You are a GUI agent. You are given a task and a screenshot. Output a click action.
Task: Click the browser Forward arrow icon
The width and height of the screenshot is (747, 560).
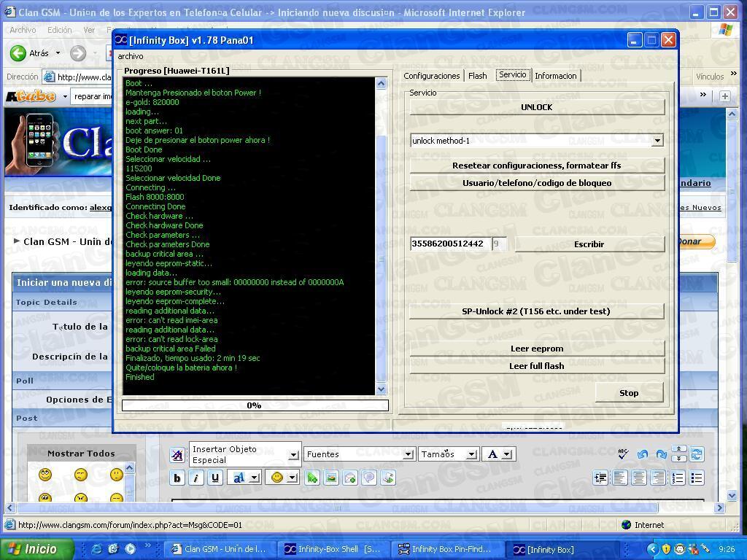(x=78, y=52)
